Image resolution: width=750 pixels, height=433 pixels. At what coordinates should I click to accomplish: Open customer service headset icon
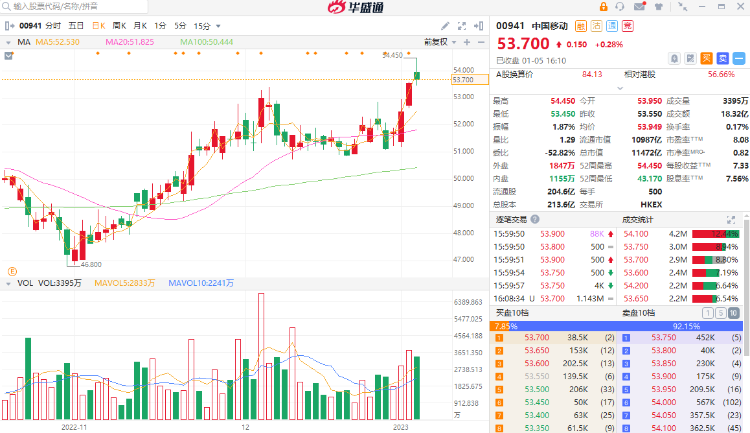click(620, 7)
